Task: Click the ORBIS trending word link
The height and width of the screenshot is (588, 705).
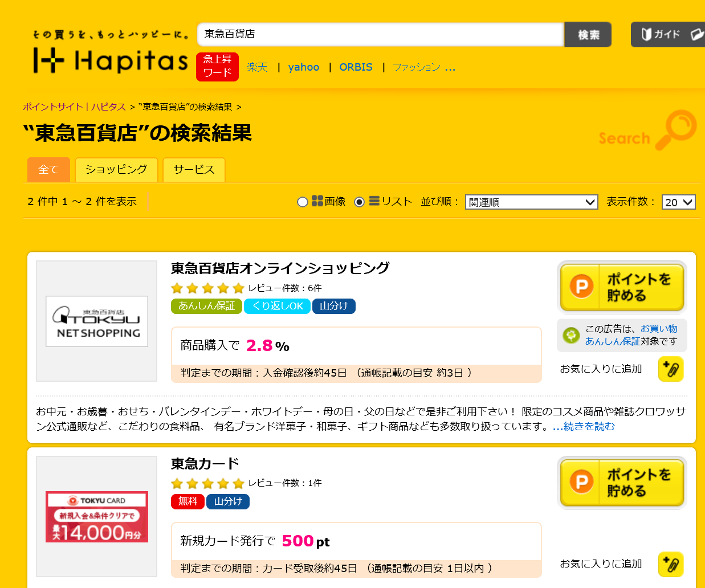Action: click(x=356, y=67)
